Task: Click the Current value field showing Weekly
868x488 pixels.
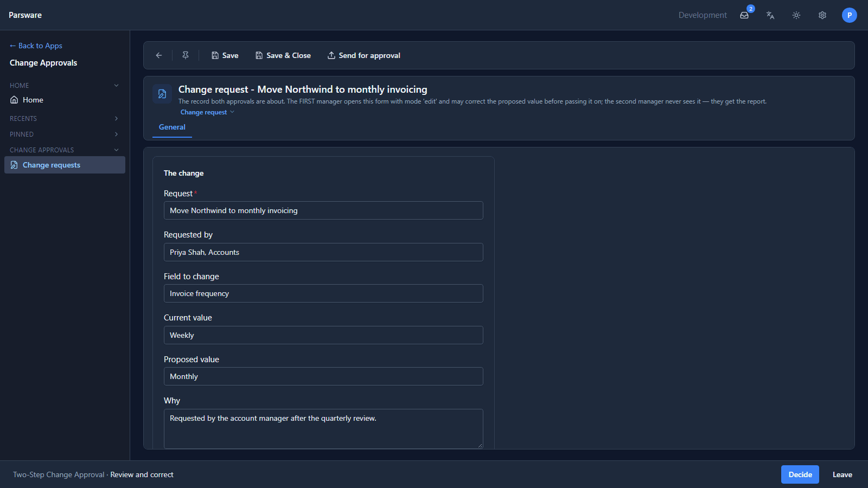Action: 323,335
